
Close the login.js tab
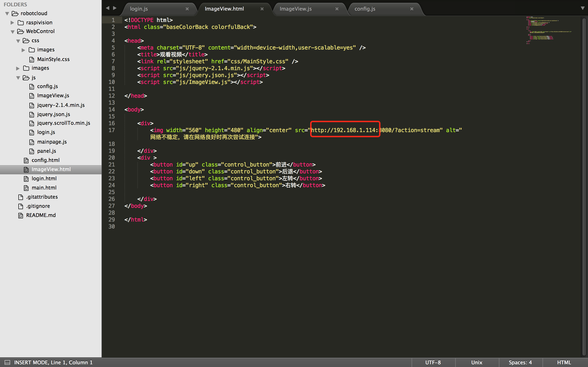(187, 9)
